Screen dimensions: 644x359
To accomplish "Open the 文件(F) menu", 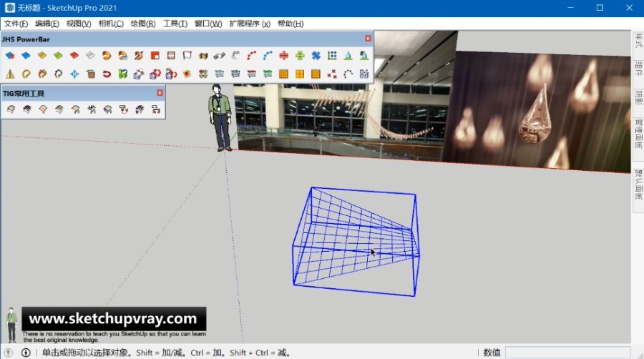I will (16, 24).
